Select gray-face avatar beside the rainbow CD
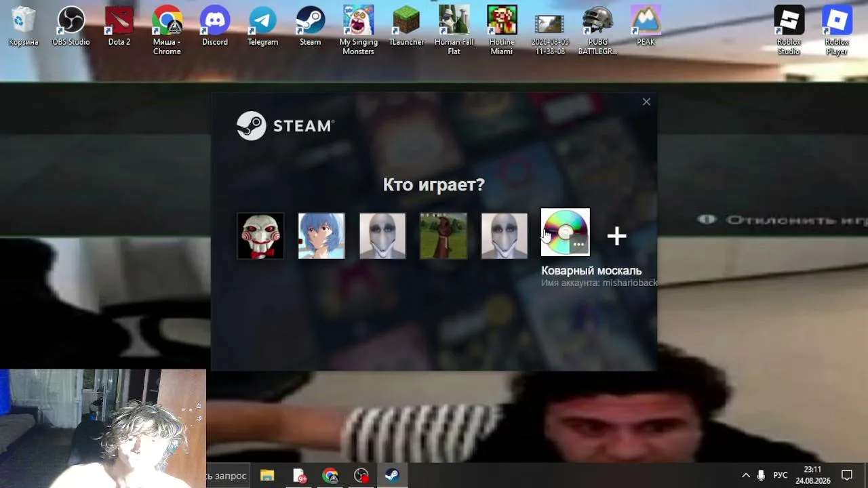The image size is (868, 488). [505, 236]
